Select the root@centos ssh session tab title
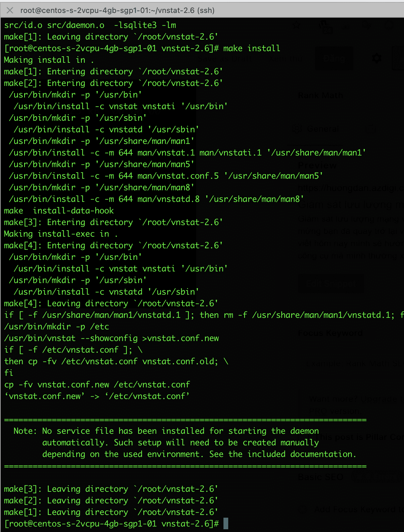This screenshot has width=404, height=532. (117, 10)
